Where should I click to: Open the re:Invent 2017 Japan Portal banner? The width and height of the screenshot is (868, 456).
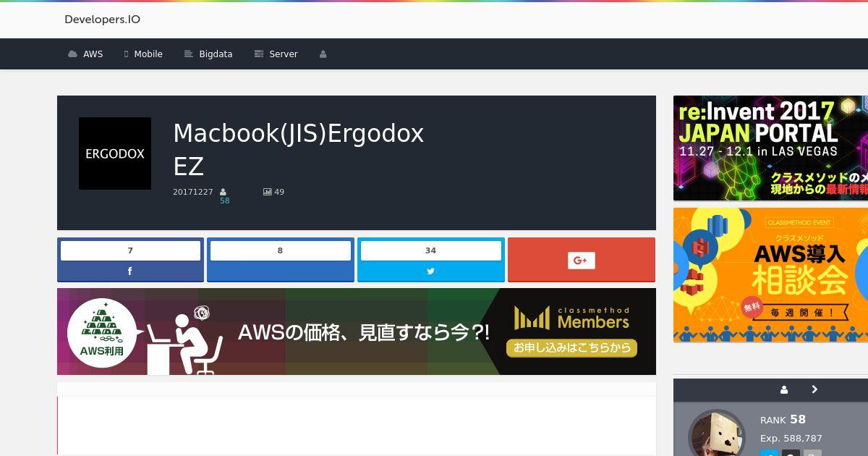(x=770, y=148)
